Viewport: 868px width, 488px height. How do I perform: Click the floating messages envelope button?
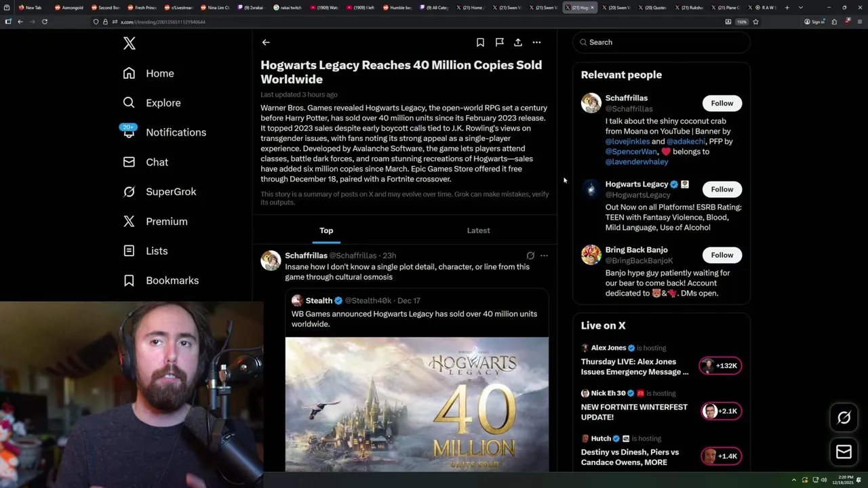[x=844, y=452]
